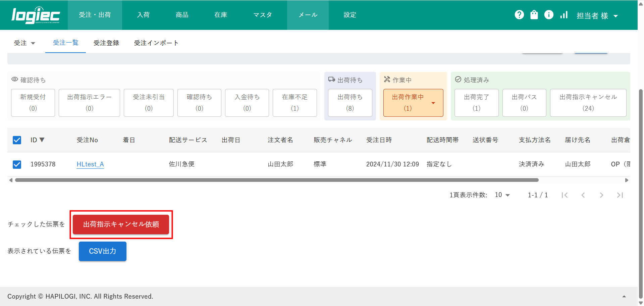This screenshot has width=644, height=306.
Task: Sort the table by ID column
Action: 37,140
